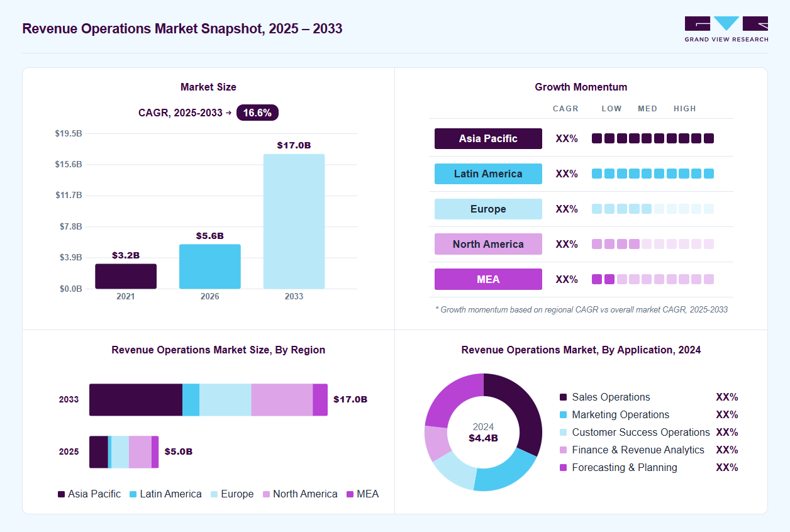Click the Forecasting & Planning XX% share value
This screenshot has height=532, width=790.
(727, 468)
